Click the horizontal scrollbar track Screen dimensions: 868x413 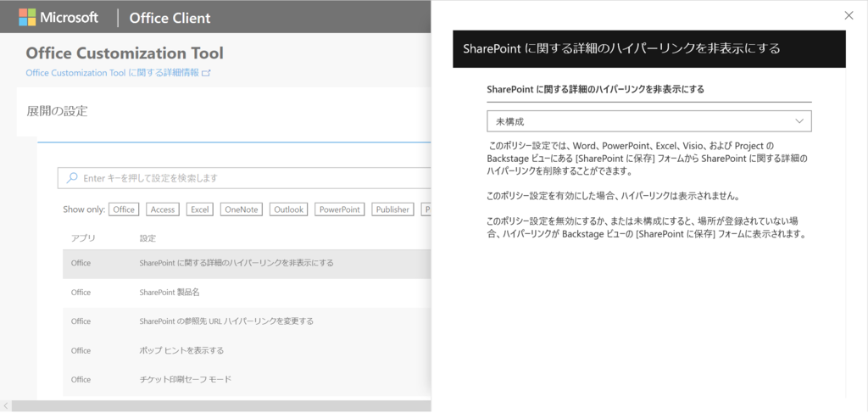click(221, 406)
